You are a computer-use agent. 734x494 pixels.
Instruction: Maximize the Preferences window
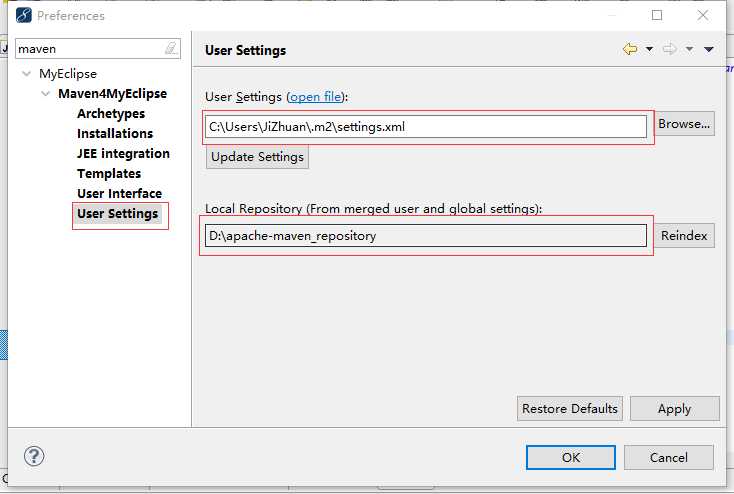point(657,15)
